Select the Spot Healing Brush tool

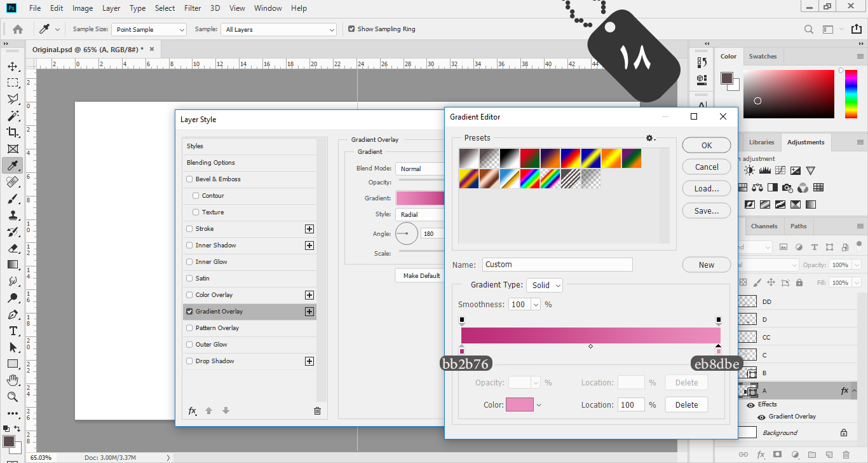13,182
